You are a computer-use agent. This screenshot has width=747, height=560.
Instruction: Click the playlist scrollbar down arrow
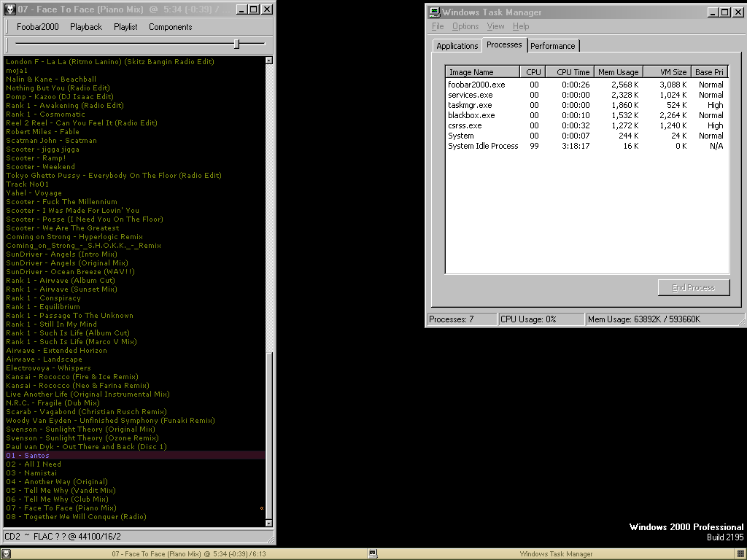[x=268, y=524]
